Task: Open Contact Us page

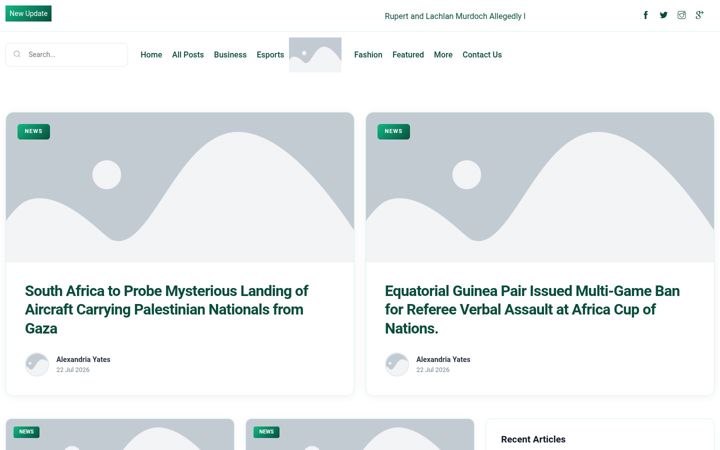Action: point(482,55)
